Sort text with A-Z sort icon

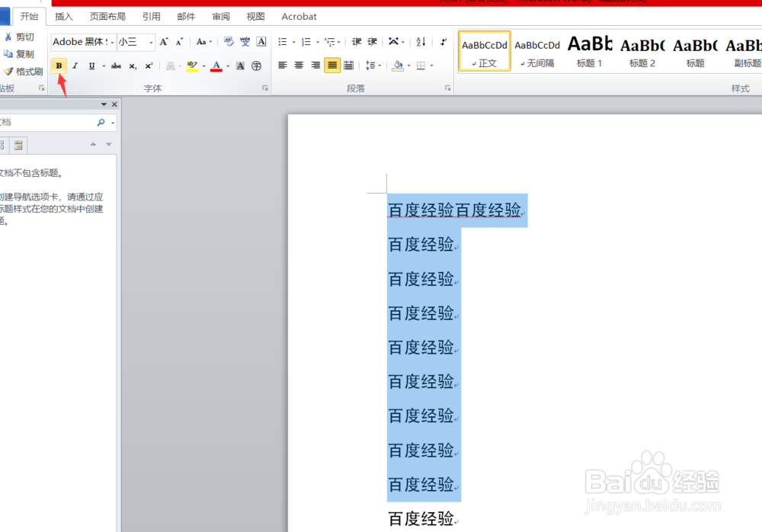click(x=421, y=42)
